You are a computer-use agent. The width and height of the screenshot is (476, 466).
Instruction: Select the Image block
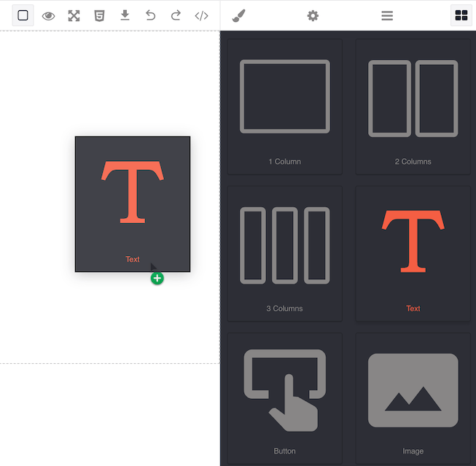click(x=413, y=399)
